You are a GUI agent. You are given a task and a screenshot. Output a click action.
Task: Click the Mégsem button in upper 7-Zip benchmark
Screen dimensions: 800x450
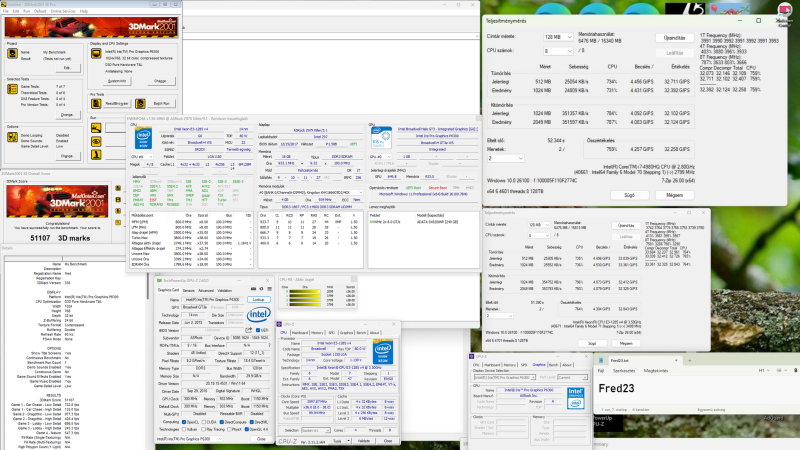[x=674, y=195]
